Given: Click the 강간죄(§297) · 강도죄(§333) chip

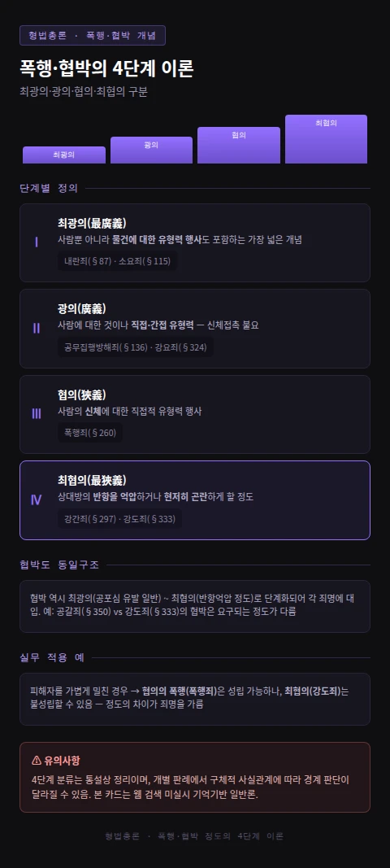Looking at the screenshot, I should coord(120,518).
